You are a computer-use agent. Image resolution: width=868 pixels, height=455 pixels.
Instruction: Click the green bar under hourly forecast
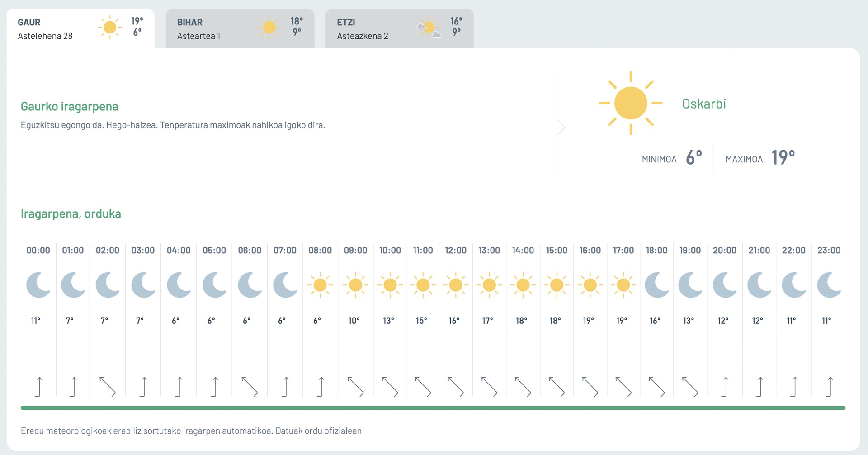pyautogui.click(x=433, y=408)
